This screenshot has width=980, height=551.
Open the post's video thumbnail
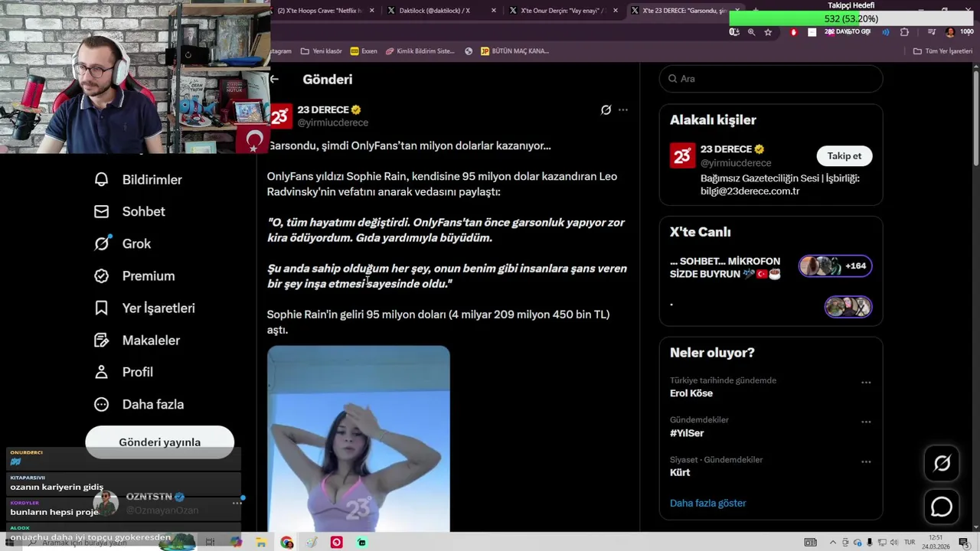[x=358, y=439]
